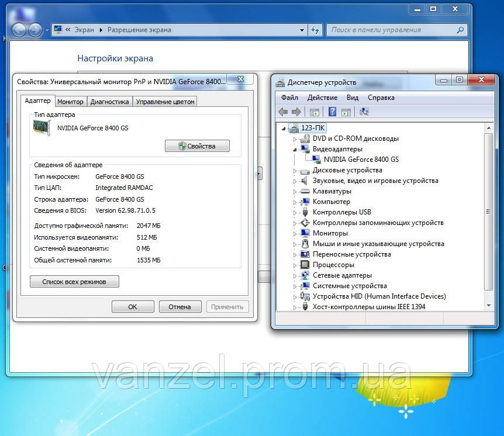Click the back arrow in Device Manager toolbar

coord(283,112)
